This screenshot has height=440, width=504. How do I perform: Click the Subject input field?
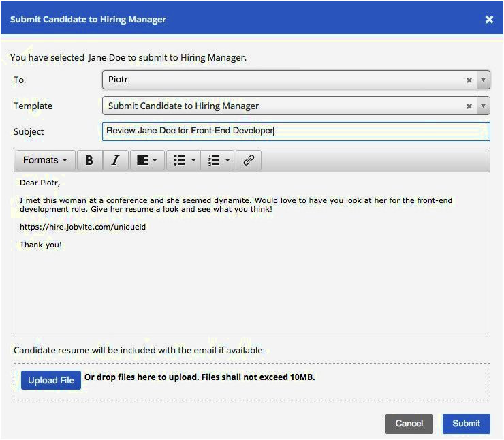pyautogui.click(x=296, y=131)
